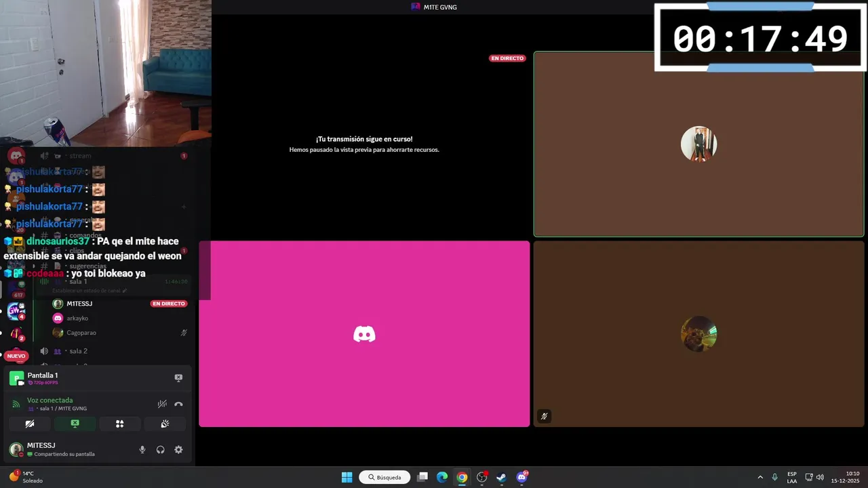868x488 pixels.
Task: Launch Microsoft Edge from taskbar
Action: click(442, 477)
